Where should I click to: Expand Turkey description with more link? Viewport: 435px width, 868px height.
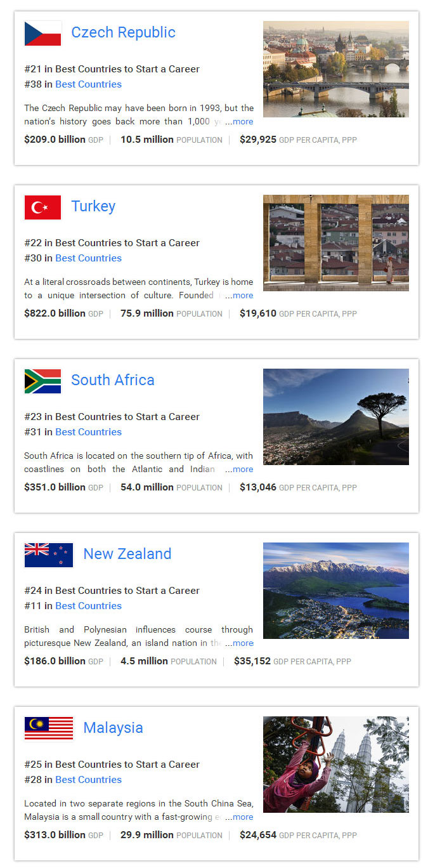coord(242,296)
